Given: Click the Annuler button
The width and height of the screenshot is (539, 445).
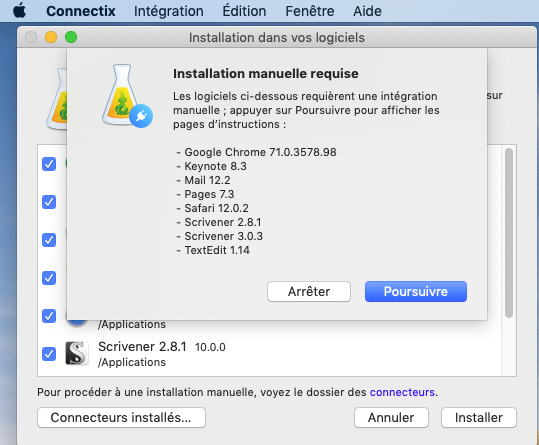Looking at the screenshot, I should [391, 418].
